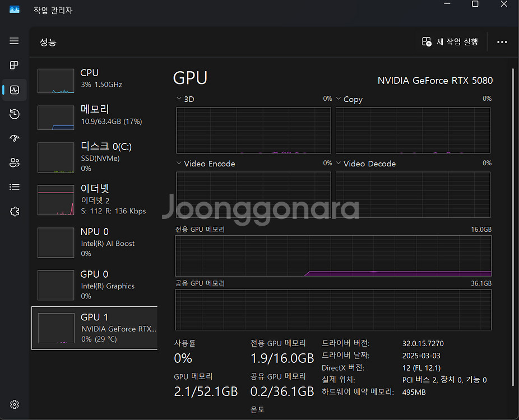
Task: Click the driver version 32.0.15.7270 value
Action: click(423, 343)
